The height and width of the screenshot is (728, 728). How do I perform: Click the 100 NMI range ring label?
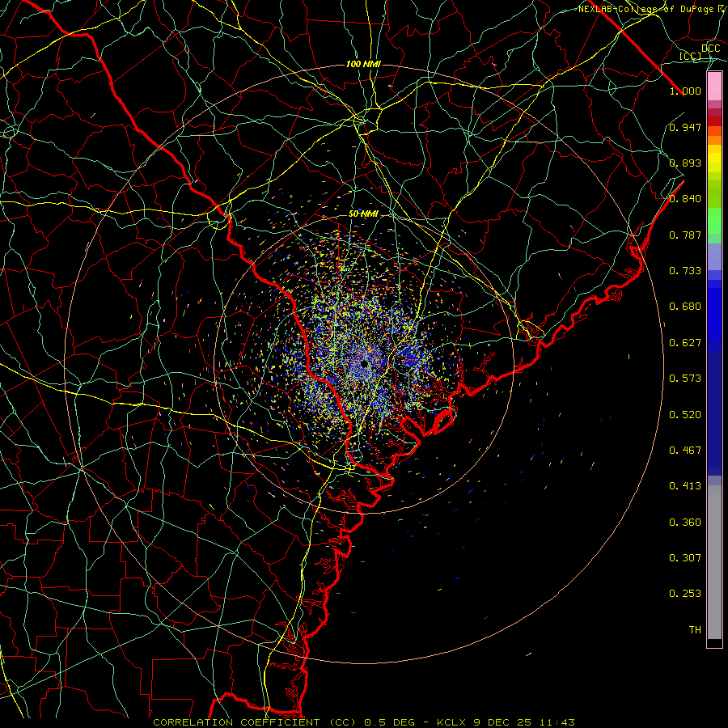point(363,64)
